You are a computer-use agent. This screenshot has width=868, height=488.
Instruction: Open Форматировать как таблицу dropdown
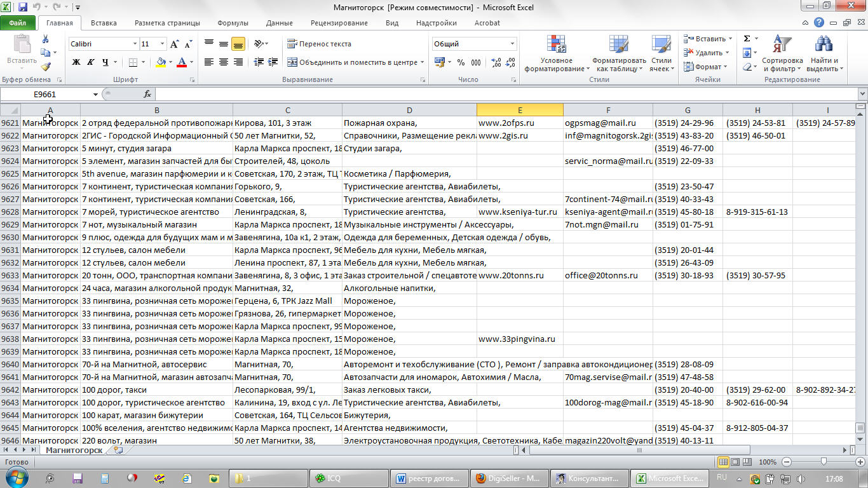tap(619, 53)
